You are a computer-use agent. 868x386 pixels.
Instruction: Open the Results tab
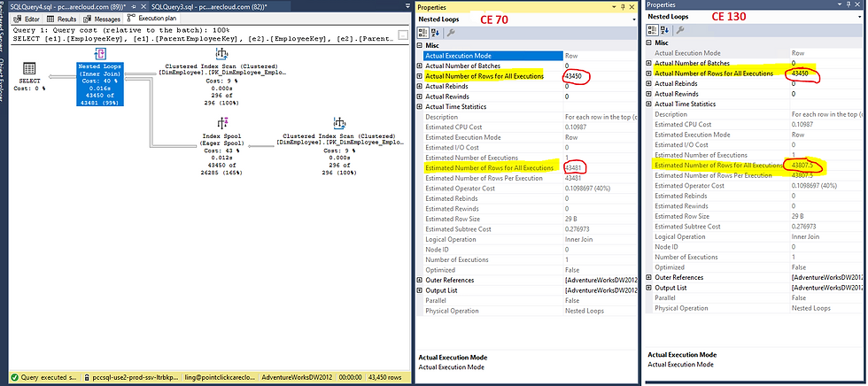click(62, 19)
